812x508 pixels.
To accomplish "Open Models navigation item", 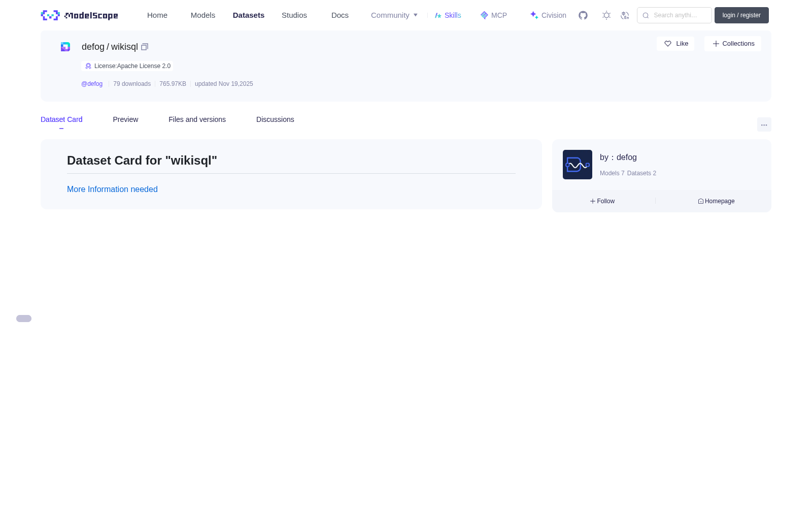I will pyautogui.click(x=203, y=15).
